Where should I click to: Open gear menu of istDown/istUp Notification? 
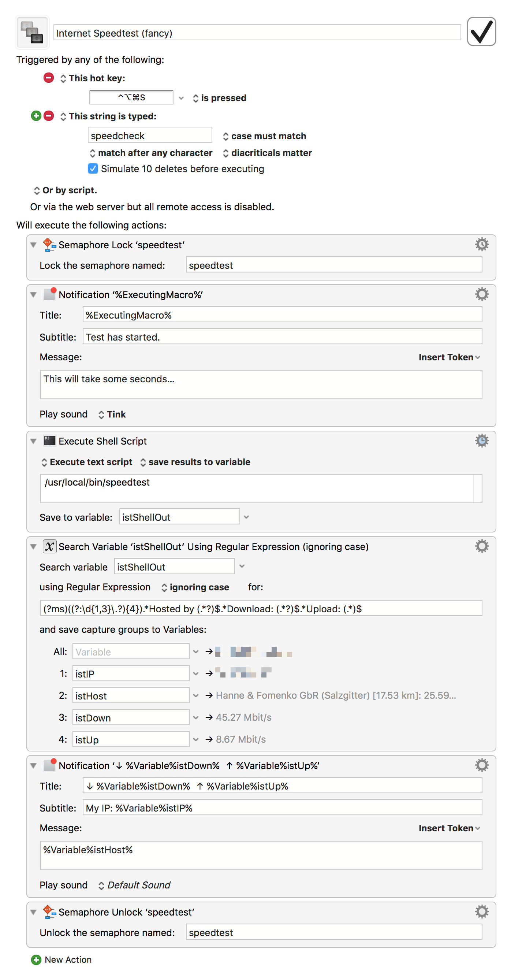482,765
